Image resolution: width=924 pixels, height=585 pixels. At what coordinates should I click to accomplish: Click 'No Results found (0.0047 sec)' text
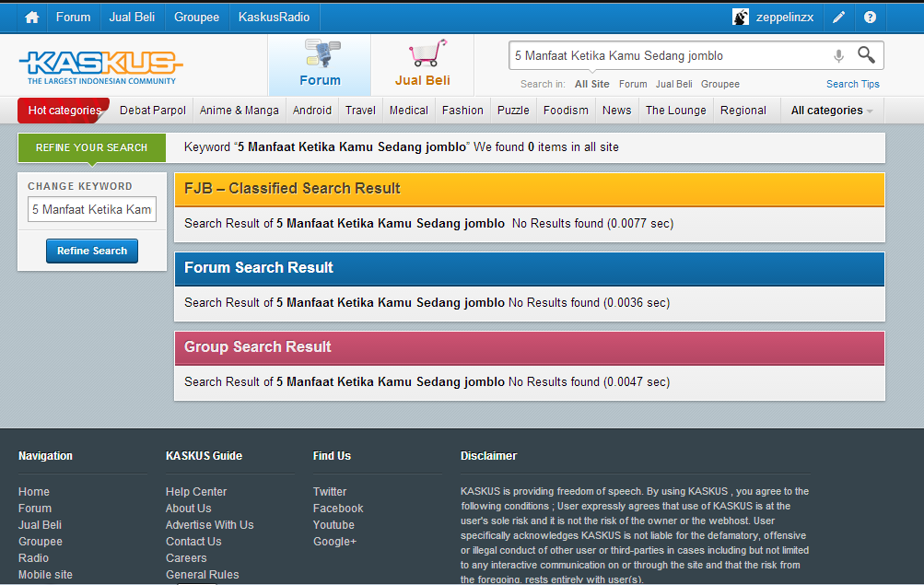pyautogui.click(x=590, y=381)
